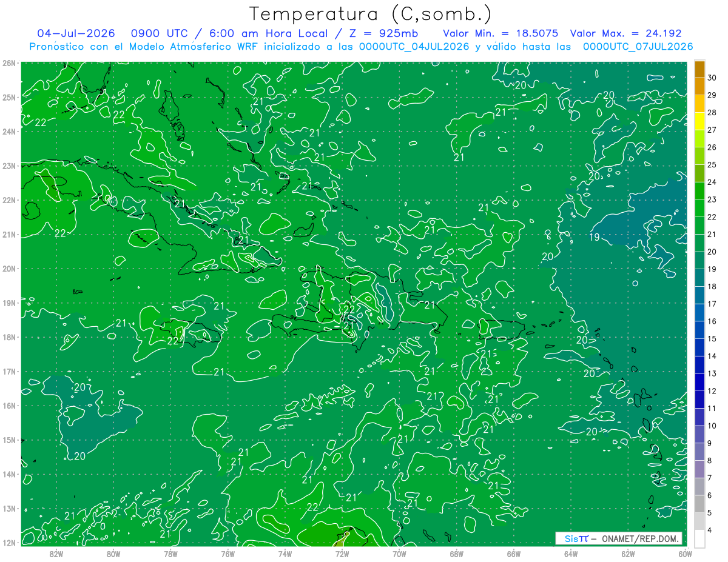Select the date text "04-Jul-2026"
Screen dimensions: 728x562
[76, 33]
